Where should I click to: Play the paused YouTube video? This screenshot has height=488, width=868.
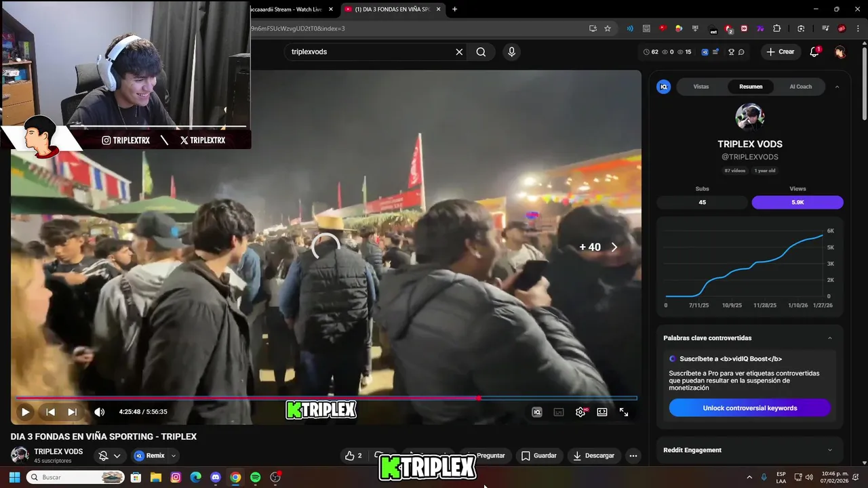(x=25, y=411)
